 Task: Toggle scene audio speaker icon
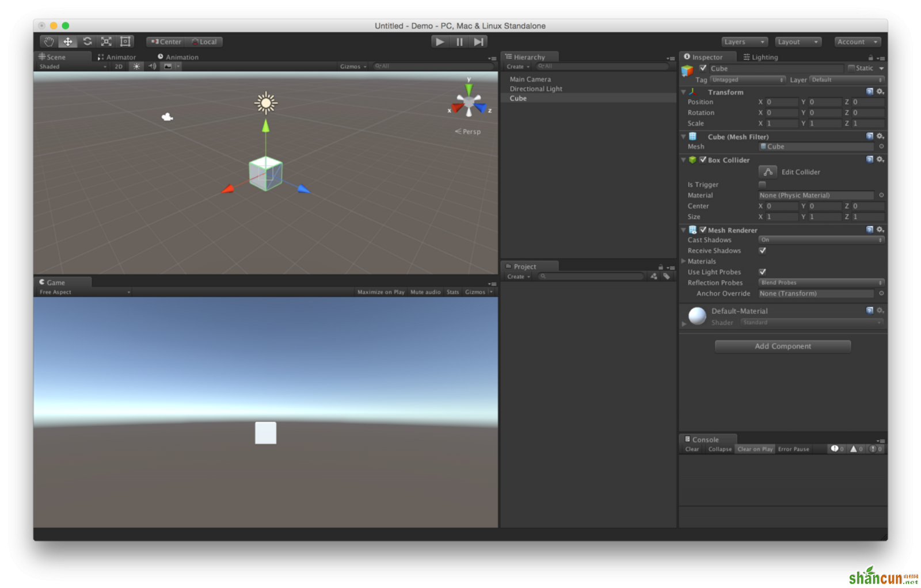(152, 66)
